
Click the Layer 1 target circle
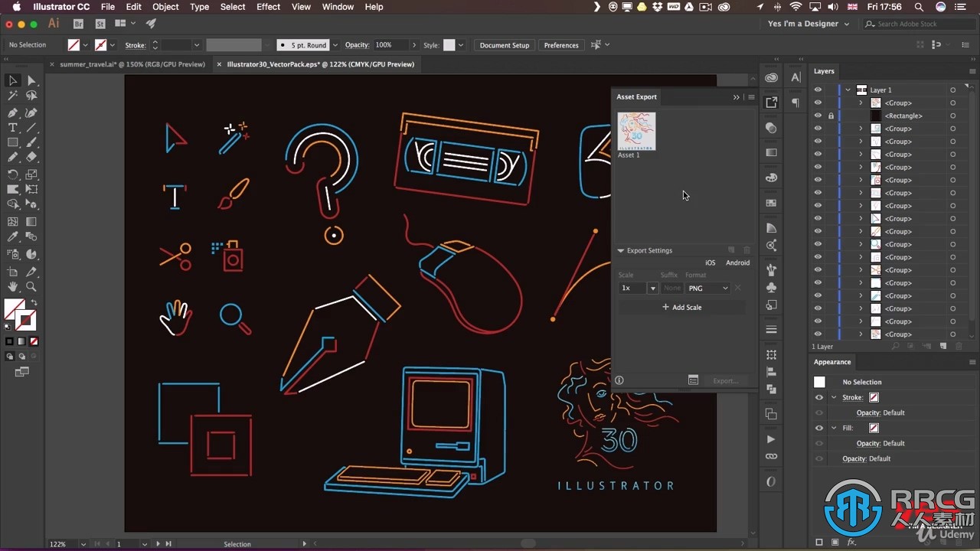click(x=952, y=90)
